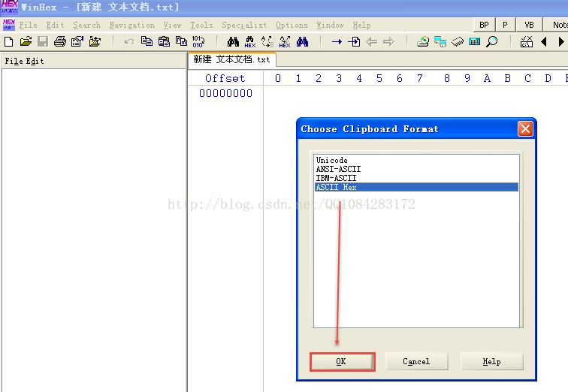Click the 00000000 offset row

(225, 93)
